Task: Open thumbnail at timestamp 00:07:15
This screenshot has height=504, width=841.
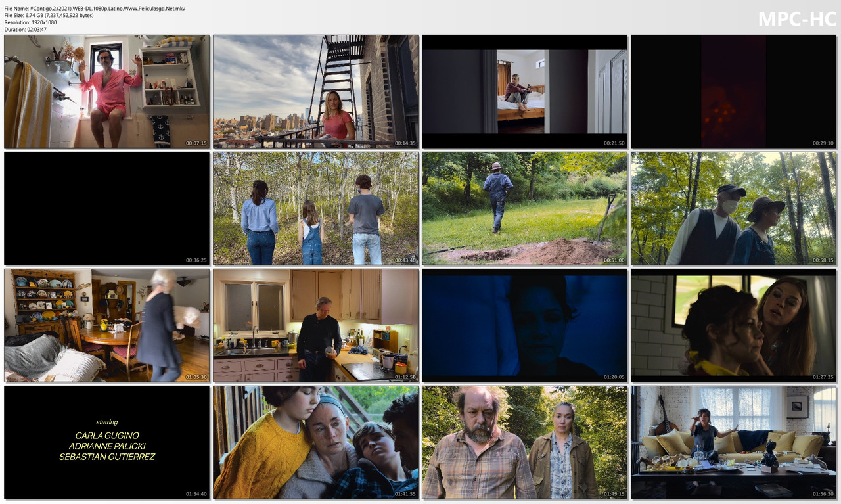Action: [106, 91]
